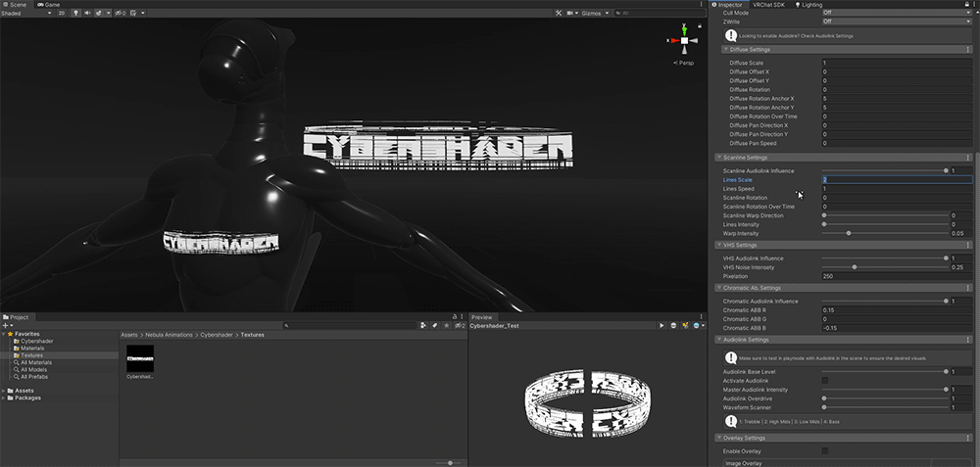Open the Shaded draw mode dropdown
This screenshot has width=980, height=467.
coord(24,14)
